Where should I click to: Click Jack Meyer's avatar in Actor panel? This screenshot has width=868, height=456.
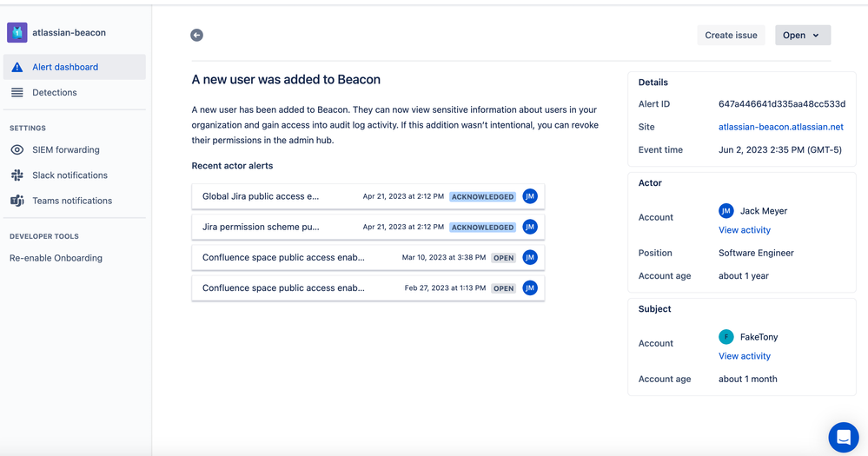[726, 211]
